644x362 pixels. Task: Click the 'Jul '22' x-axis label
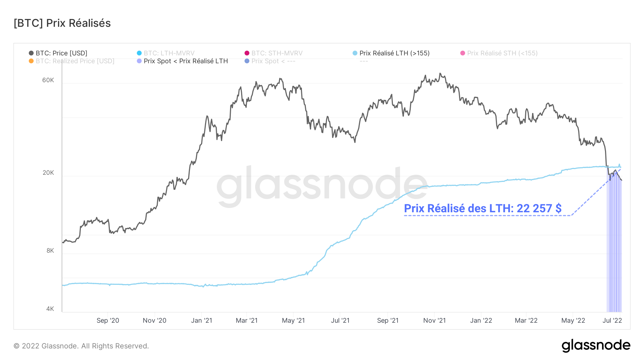[x=612, y=321]
